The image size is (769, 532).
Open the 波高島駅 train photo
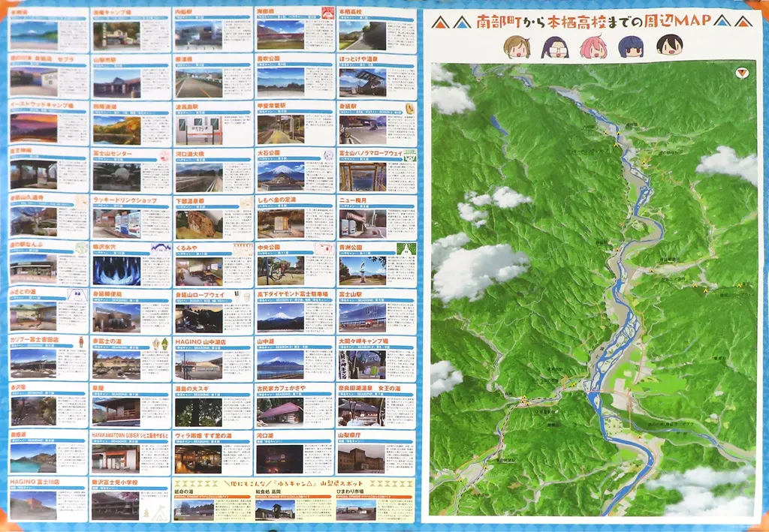198,131
